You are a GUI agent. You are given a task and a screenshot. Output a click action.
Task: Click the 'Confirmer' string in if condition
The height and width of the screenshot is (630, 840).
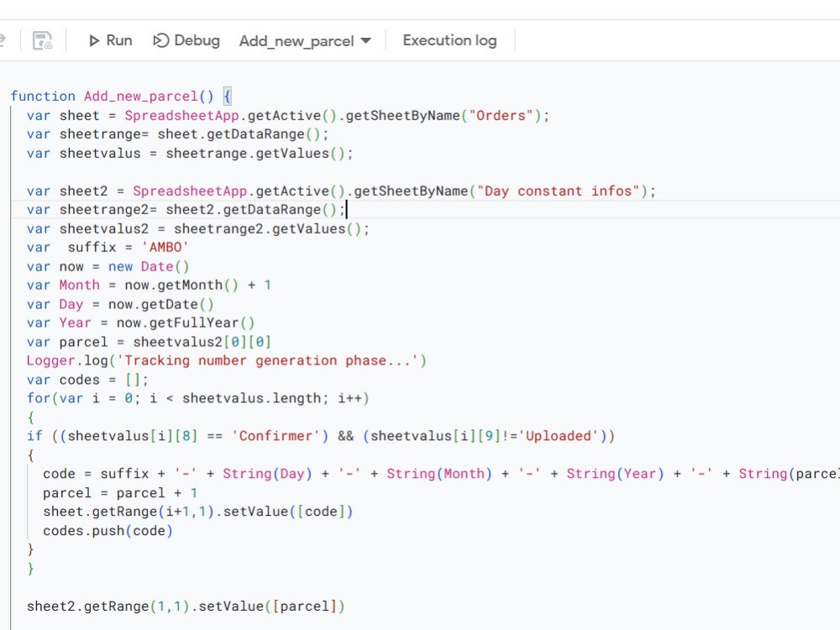tap(276, 436)
